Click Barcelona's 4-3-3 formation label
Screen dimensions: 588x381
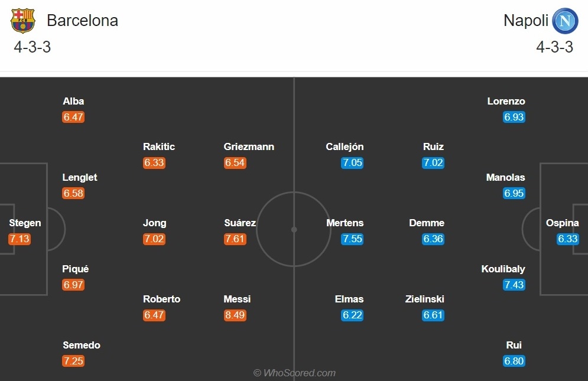tap(33, 47)
